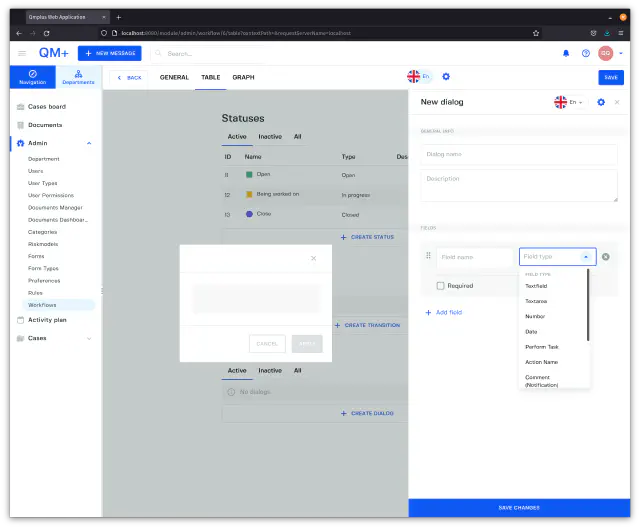Click the Description textarea
This screenshot has width=640, height=528.
point(519,186)
